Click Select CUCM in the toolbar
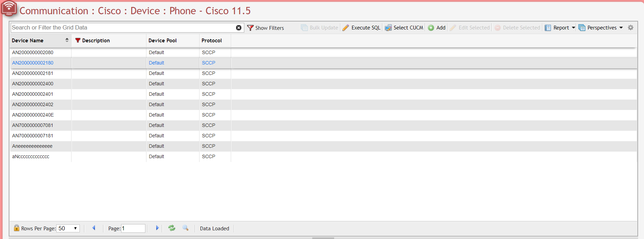The image size is (644, 239). pyautogui.click(x=404, y=28)
